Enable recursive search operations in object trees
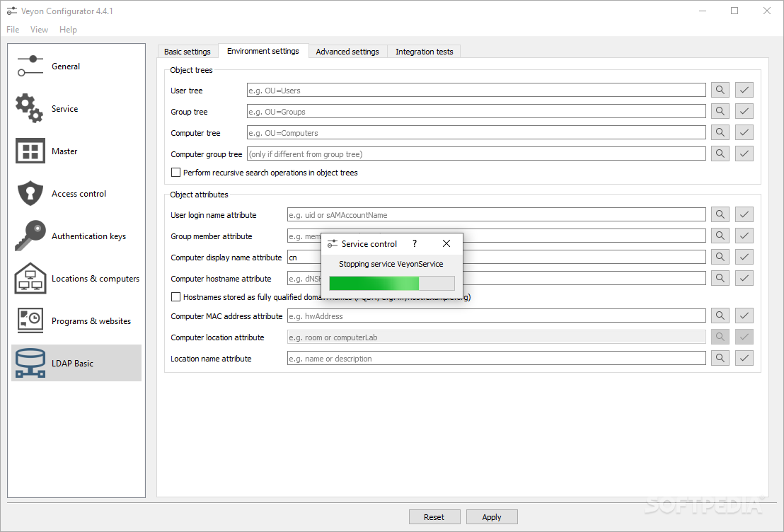784x532 pixels. pos(176,173)
